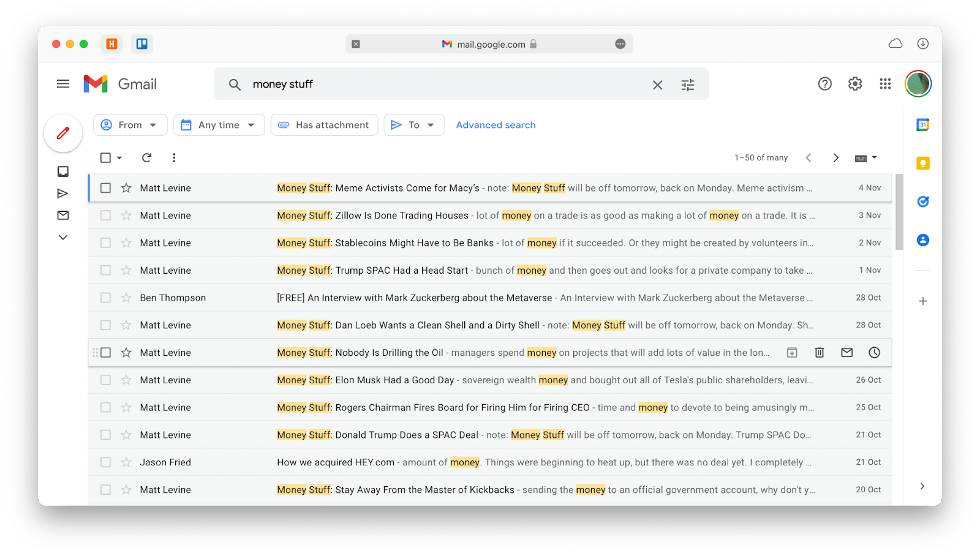Clear the search with the X icon
980x556 pixels.
tap(657, 85)
